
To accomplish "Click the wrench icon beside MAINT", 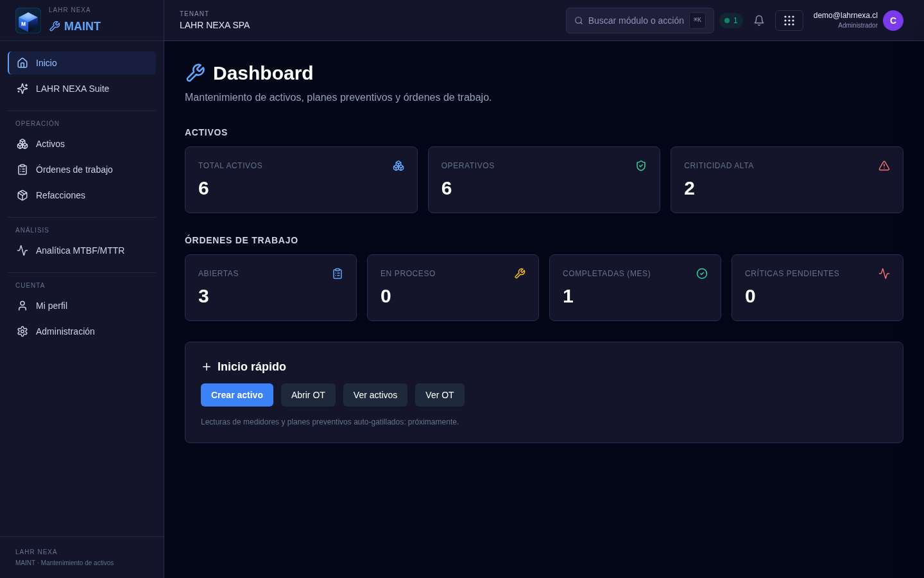I will click(55, 26).
